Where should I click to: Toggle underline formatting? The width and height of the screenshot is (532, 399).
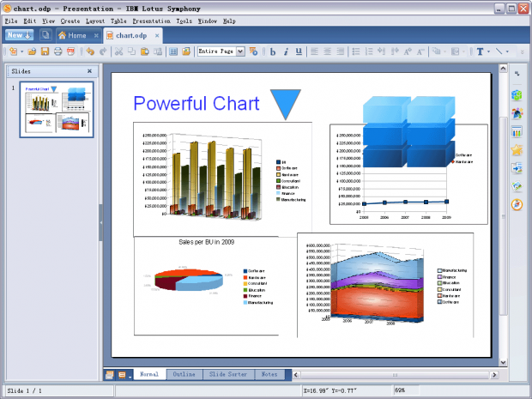point(299,51)
